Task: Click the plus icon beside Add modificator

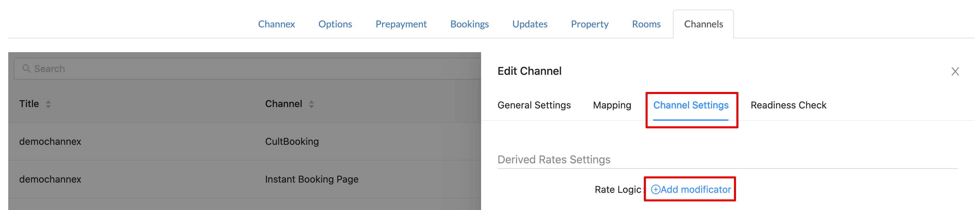Action: 656,189
